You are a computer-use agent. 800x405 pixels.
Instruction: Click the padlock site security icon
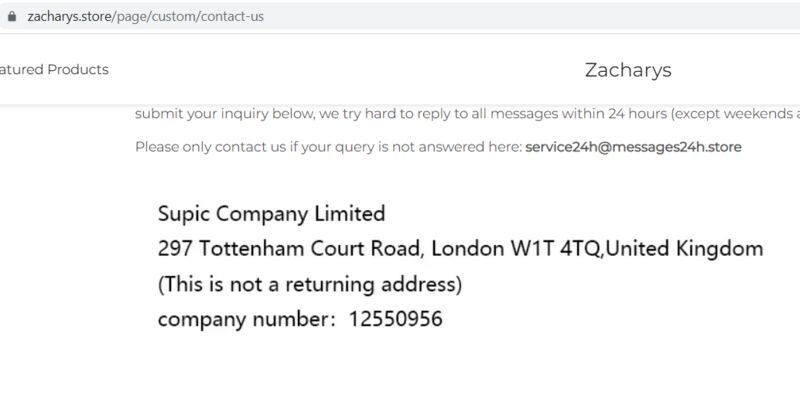12,16
